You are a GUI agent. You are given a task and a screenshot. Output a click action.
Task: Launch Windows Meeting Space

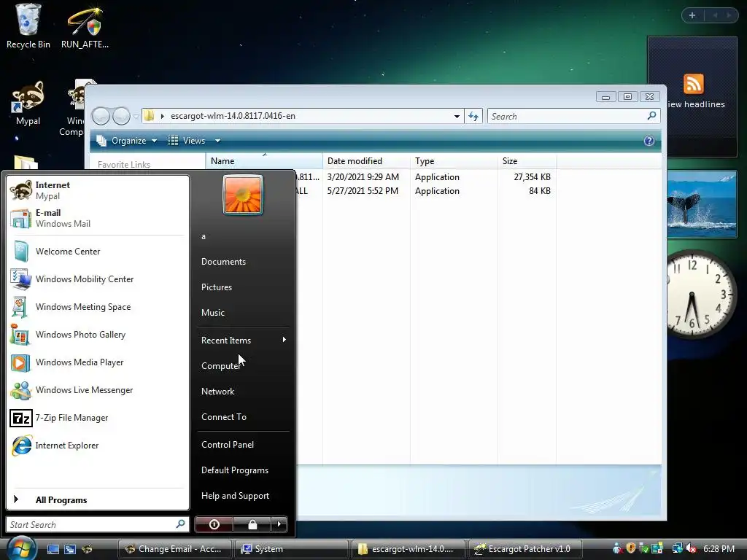[x=98, y=307]
